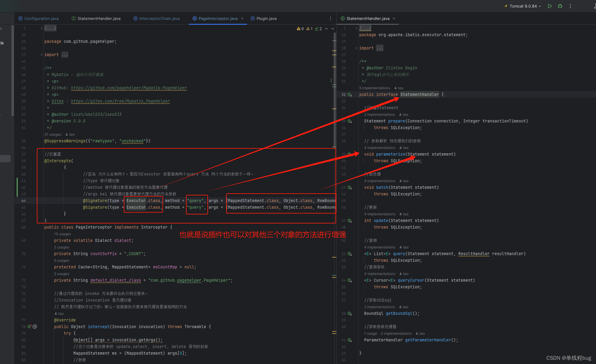The width and height of the screenshot is (596, 364).
Task: Jump to next highlighted error arrow
Action: click(333, 29)
